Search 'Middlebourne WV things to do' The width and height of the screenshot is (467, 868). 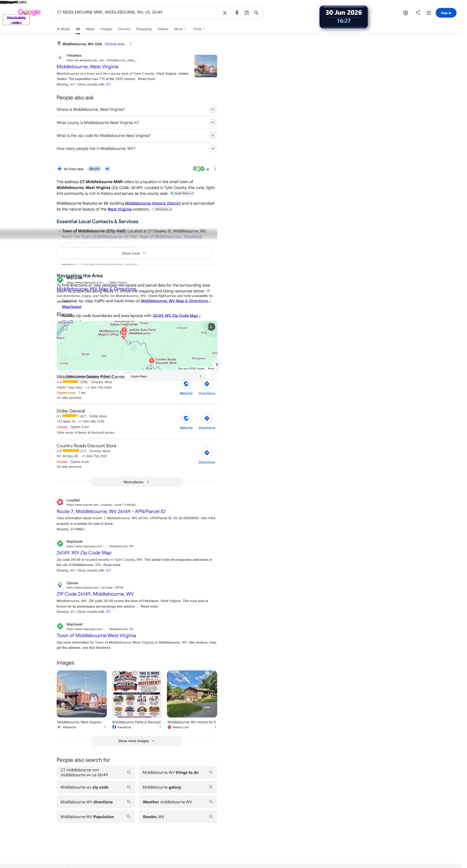click(178, 772)
